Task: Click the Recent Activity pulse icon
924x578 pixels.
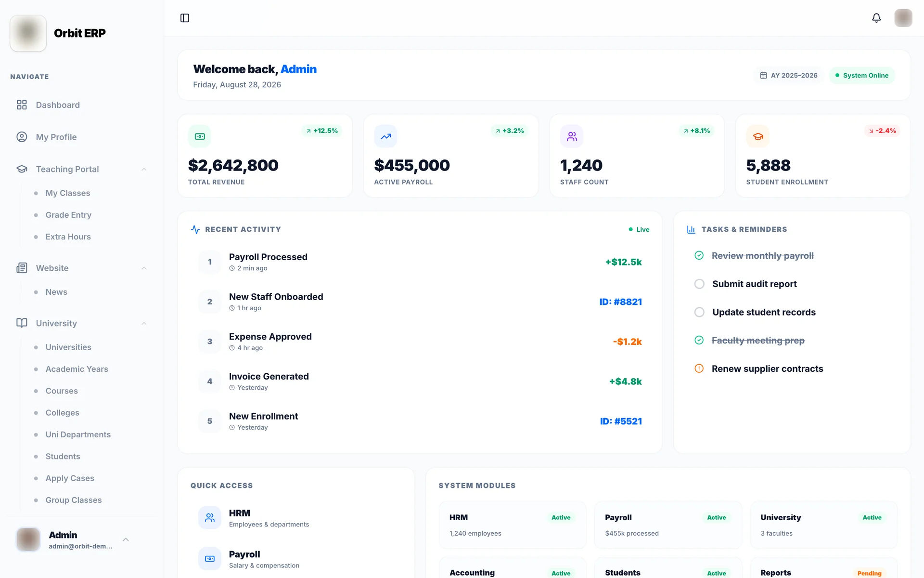Action: 195,229
